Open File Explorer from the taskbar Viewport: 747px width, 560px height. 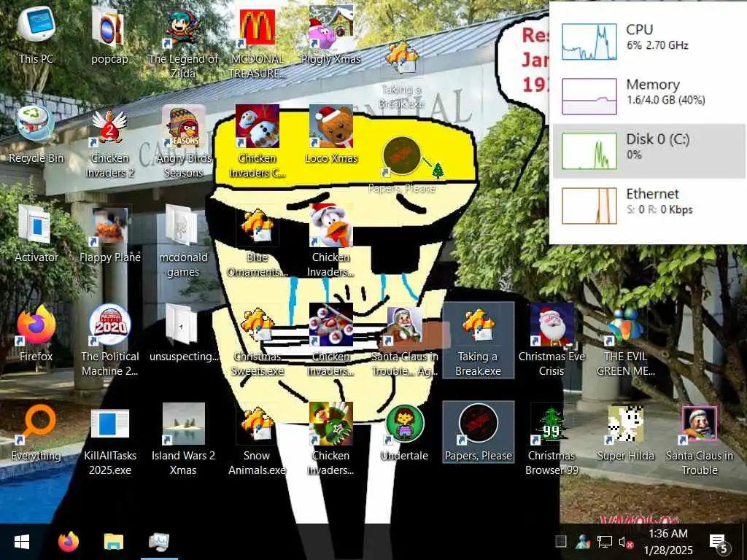pos(113,542)
